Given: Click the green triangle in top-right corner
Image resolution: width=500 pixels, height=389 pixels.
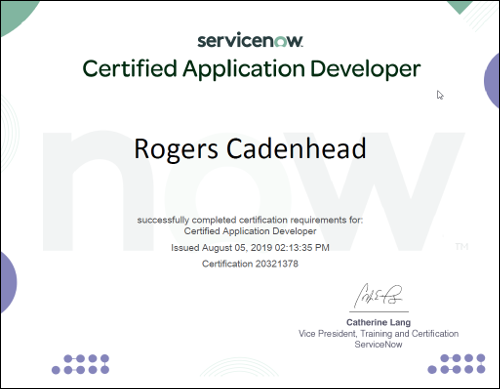Looking at the screenshot, I should click(x=460, y=6).
